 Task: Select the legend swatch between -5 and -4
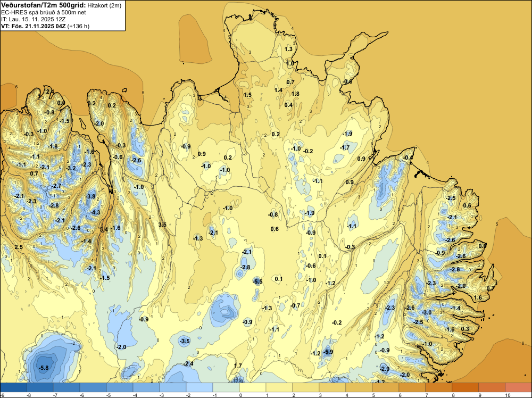120,387
